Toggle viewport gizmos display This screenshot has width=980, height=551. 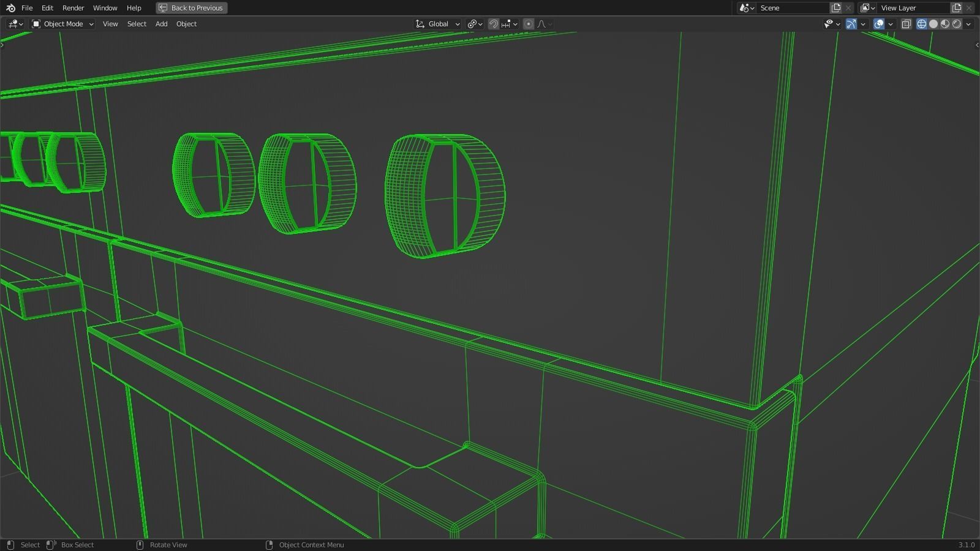click(851, 24)
